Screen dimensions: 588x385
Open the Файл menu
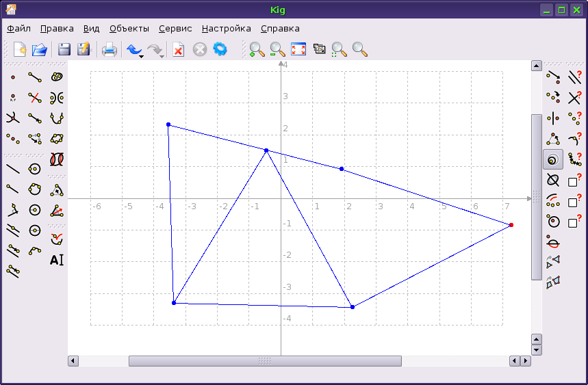coord(19,29)
